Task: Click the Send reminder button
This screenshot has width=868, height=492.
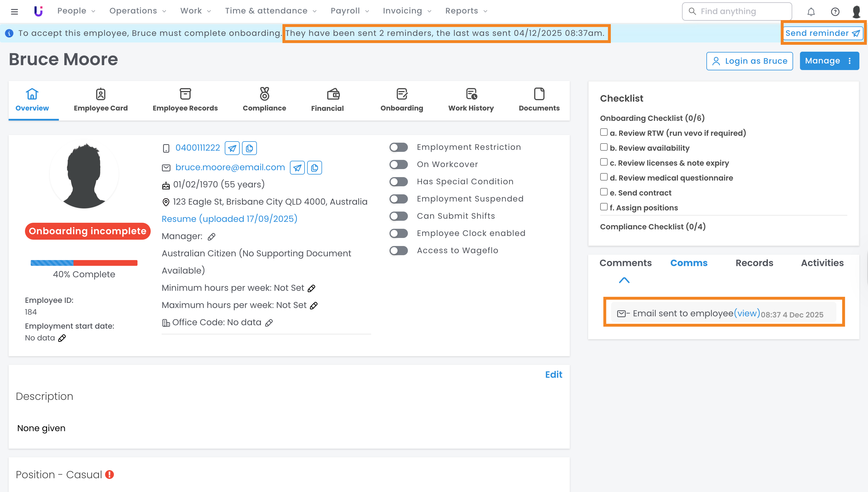Action: [x=822, y=33]
